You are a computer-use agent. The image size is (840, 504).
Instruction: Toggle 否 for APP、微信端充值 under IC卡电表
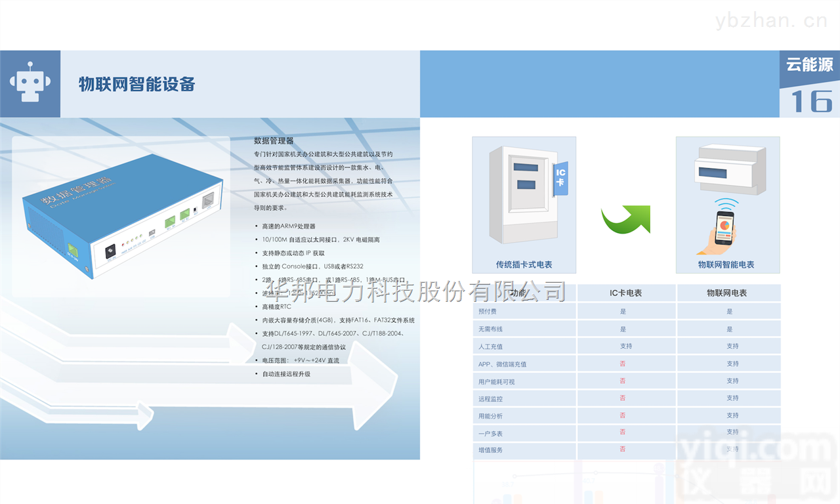point(622,363)
